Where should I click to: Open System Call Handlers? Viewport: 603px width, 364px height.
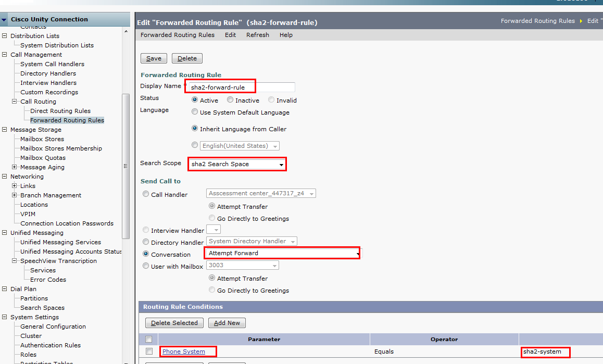[52, 64]
